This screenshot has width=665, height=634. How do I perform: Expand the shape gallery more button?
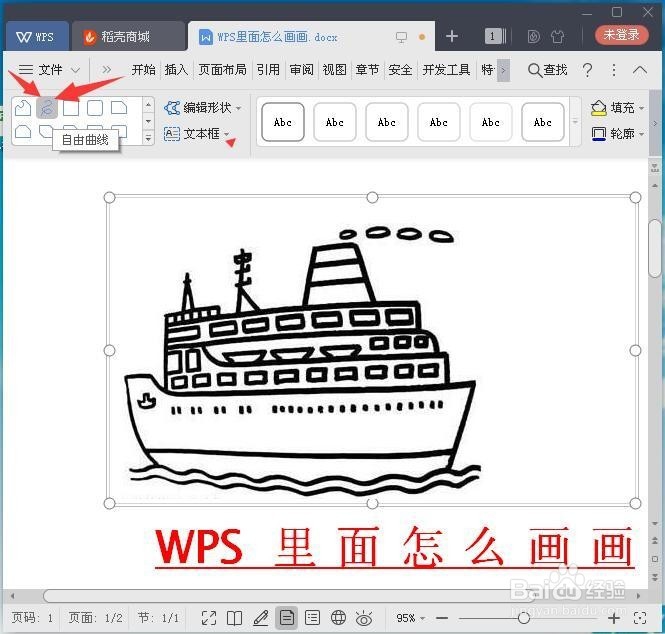point(148,138)
